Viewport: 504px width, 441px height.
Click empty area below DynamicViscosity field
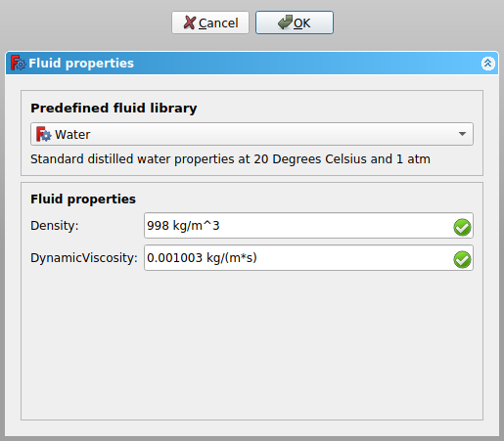252,345
